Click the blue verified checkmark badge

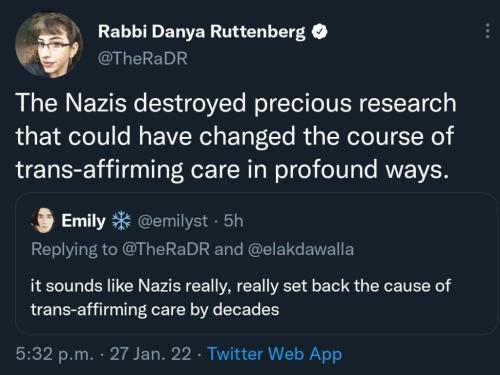pos(319,32)
